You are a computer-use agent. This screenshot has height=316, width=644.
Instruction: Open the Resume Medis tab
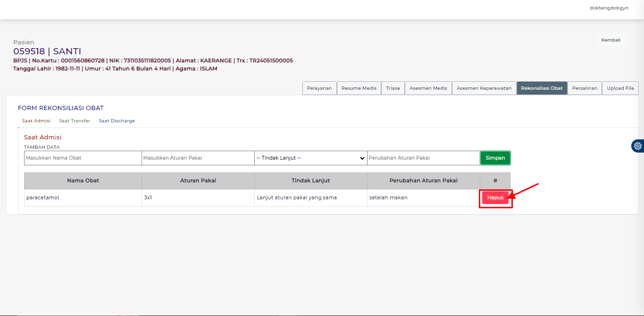[359, 88]
